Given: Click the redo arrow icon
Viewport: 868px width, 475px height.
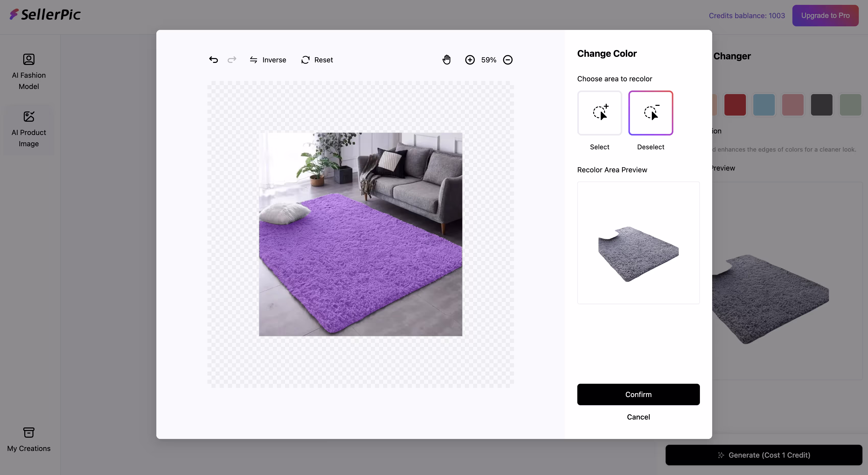Looking at the screenshot, I should pos(232,60).
